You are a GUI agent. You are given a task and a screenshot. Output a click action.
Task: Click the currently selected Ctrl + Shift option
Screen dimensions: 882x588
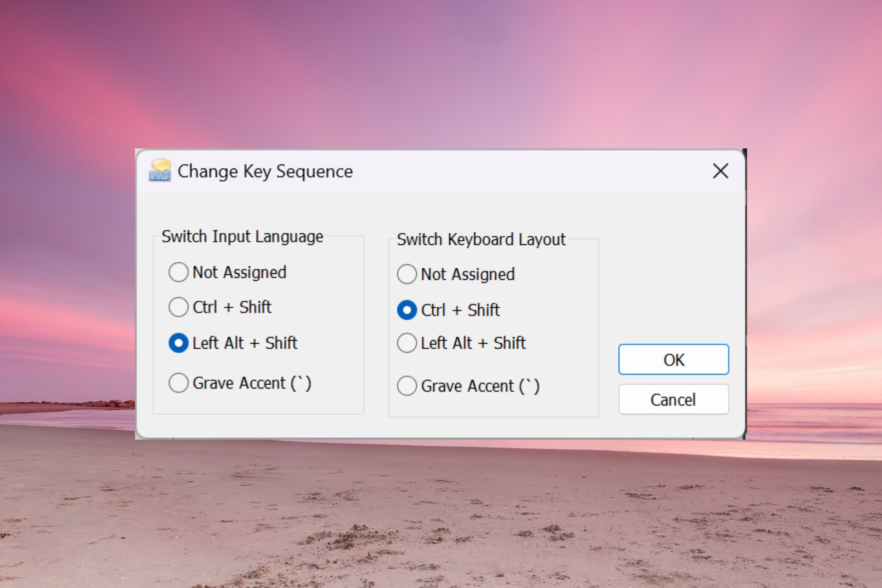click(x=406, y=310)
